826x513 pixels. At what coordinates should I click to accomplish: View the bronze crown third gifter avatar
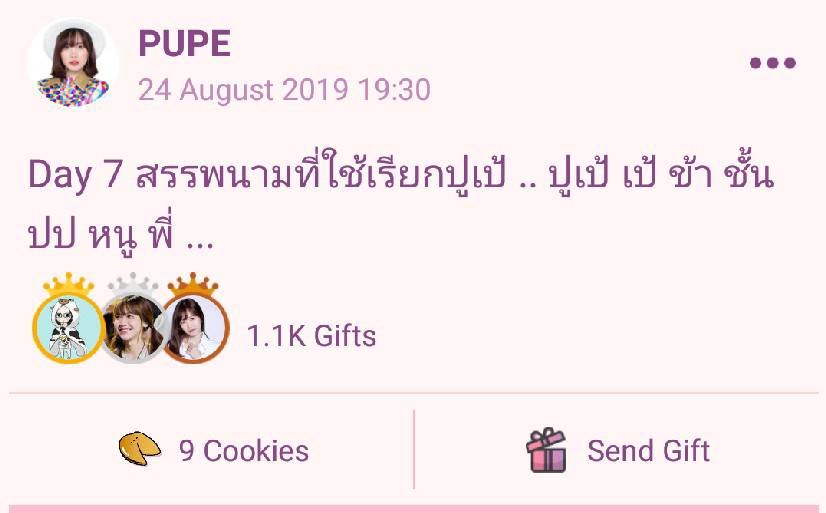click(x=193, y=328)
